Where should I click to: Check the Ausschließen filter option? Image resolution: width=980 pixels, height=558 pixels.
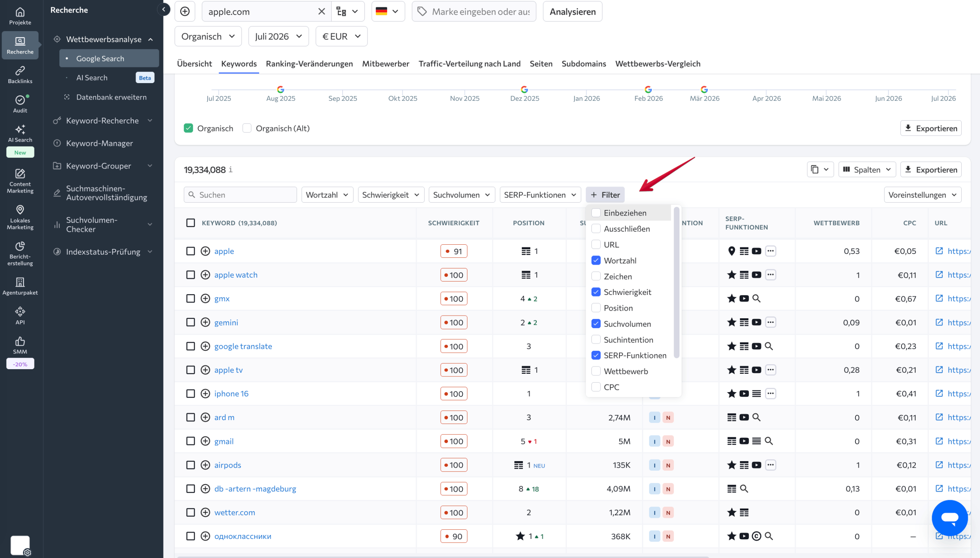pos(596,229)
